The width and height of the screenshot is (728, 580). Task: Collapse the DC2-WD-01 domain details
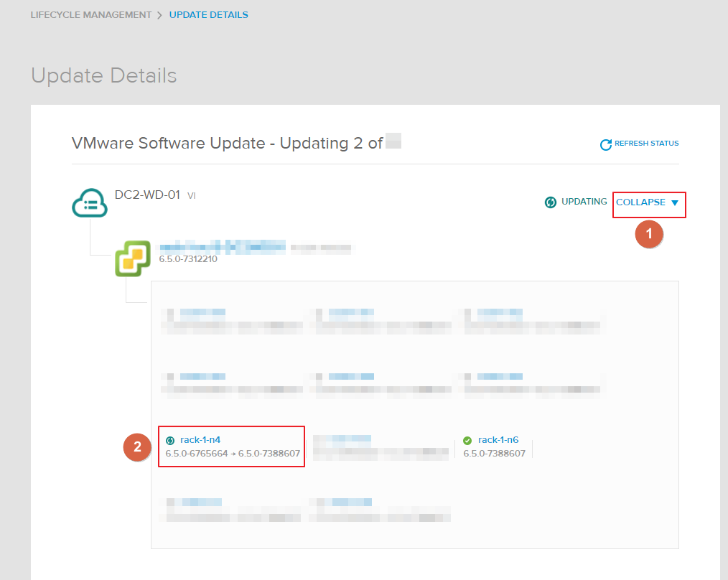point(640,202)
